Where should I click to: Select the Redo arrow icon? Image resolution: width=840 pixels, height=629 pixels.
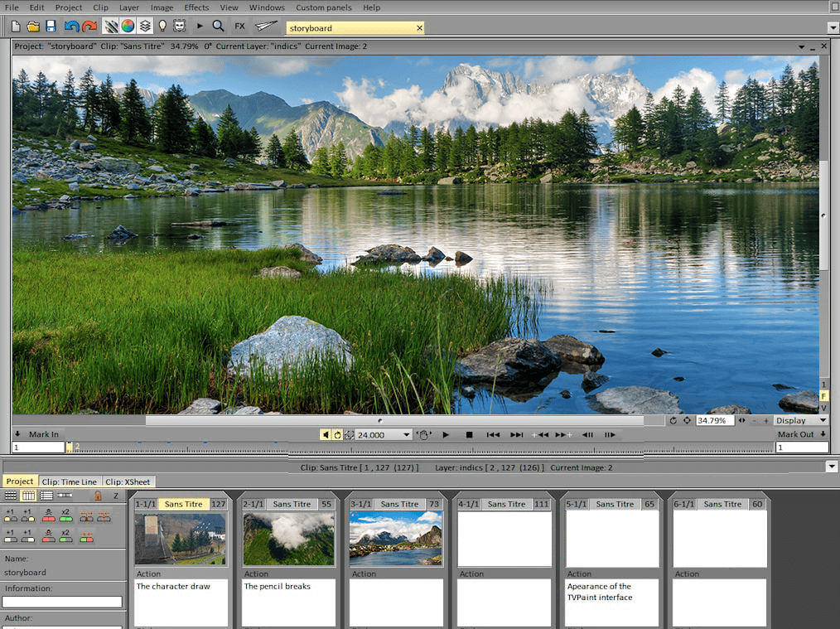point(88,26)
